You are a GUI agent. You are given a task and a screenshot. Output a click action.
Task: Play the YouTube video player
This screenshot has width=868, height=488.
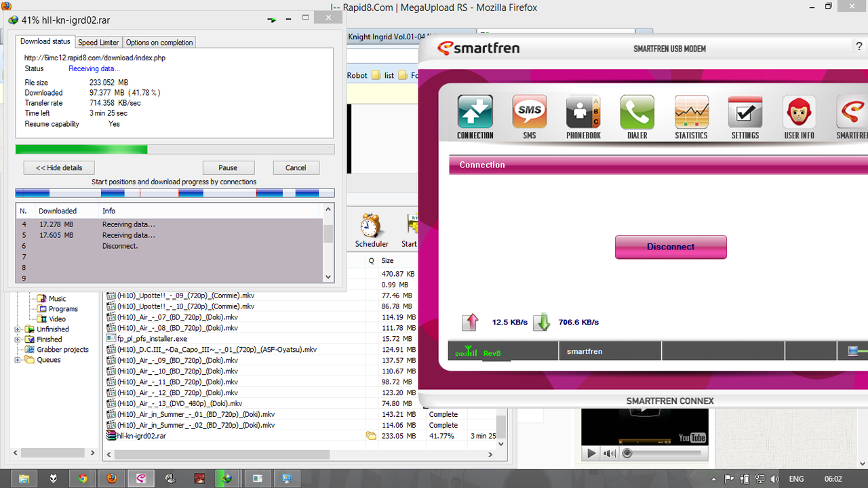coord(591,453)
